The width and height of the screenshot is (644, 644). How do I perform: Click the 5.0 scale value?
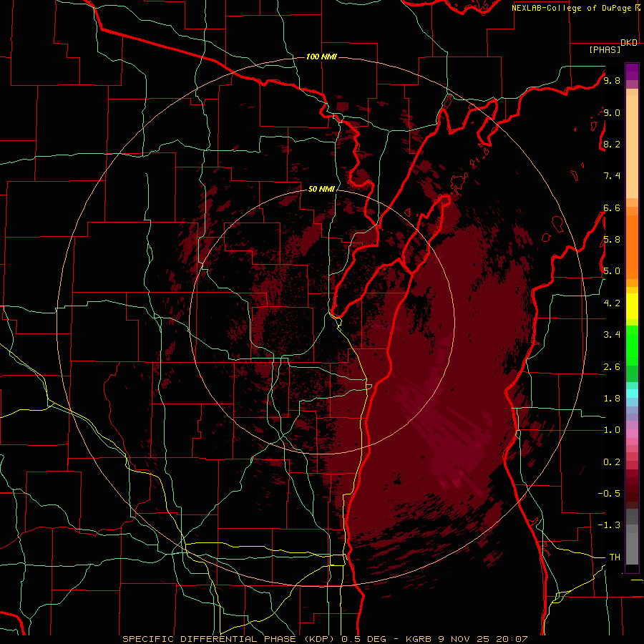click(x=612, y=271)
